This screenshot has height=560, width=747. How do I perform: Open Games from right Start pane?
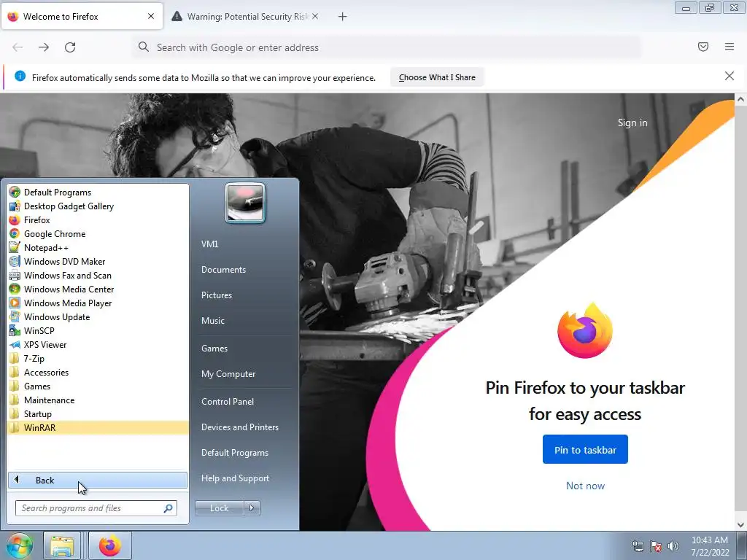(x=214, y=349)
